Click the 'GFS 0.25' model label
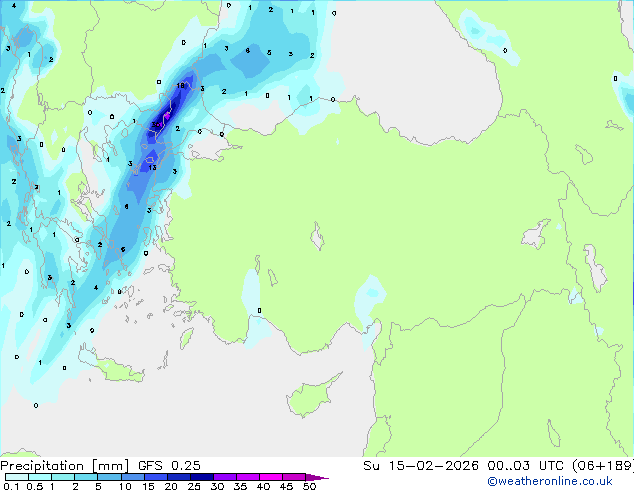 coord(169,466)
